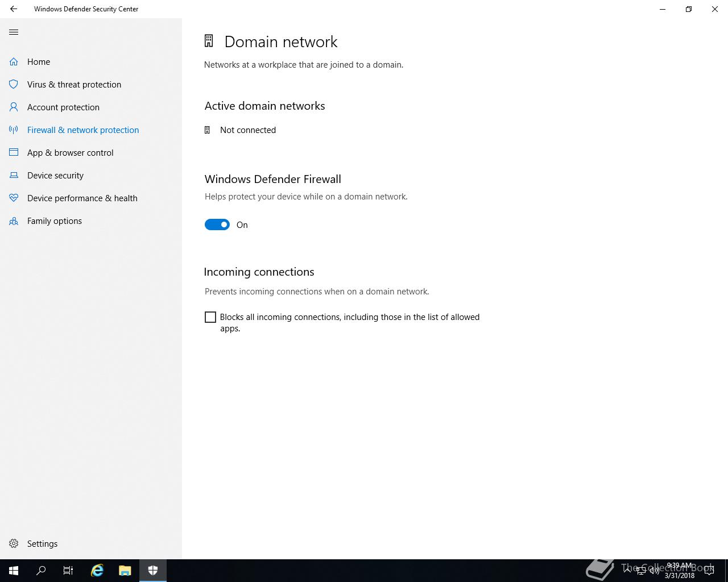Open the Home page
Viewport: 728px width, 582px height.
pos(91,61)
